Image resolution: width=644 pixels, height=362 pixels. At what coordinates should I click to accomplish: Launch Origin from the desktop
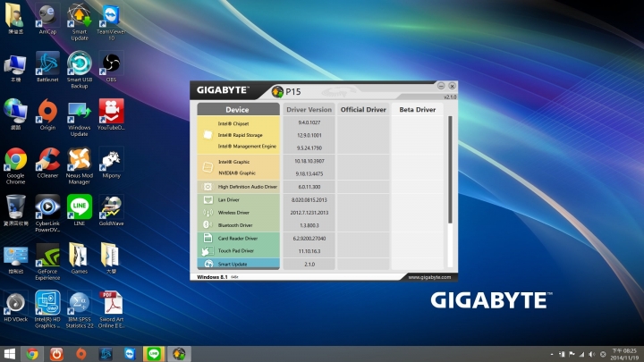[x=47, y=115]
